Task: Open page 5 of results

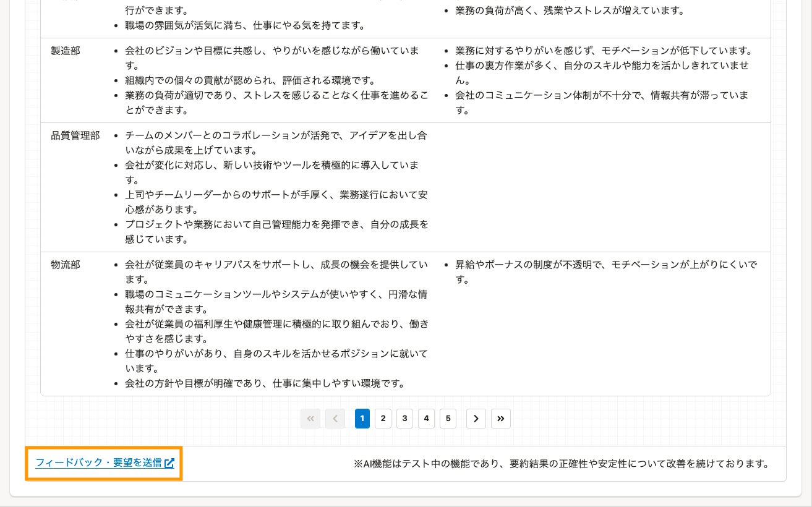Action: (448, 419)
